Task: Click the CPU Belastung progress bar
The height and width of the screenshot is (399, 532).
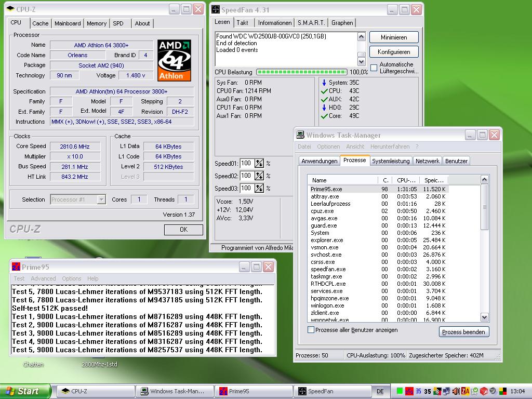Action: [x=302, y=72]
